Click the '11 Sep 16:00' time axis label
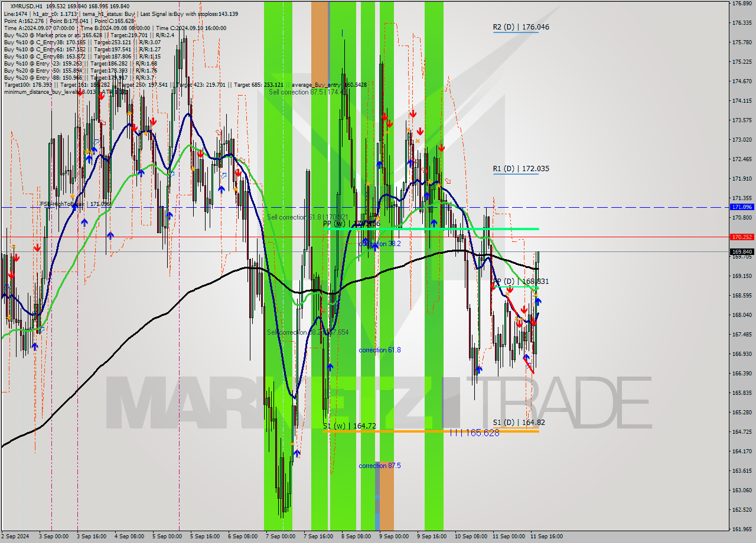The width and height of the screenshot is (756, 543). (x=546, y=537)
